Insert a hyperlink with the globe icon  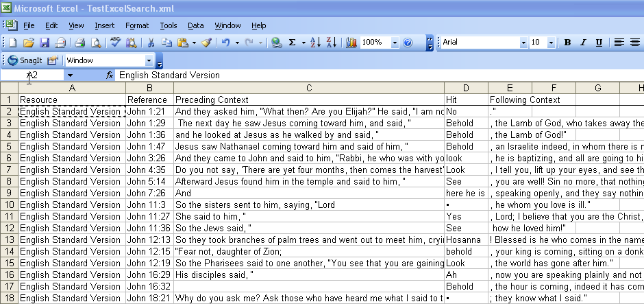(277, 43)
